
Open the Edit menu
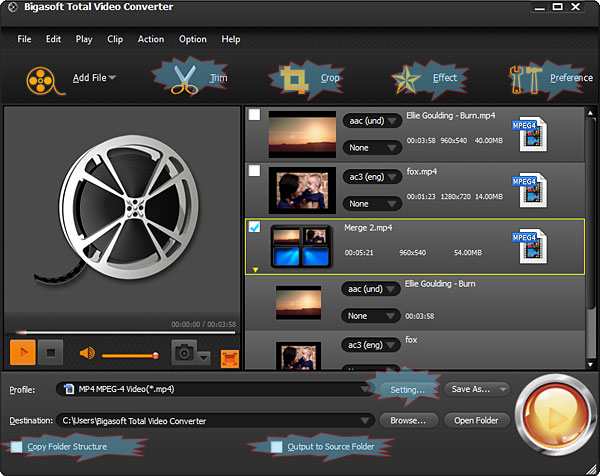pos(53,39)
